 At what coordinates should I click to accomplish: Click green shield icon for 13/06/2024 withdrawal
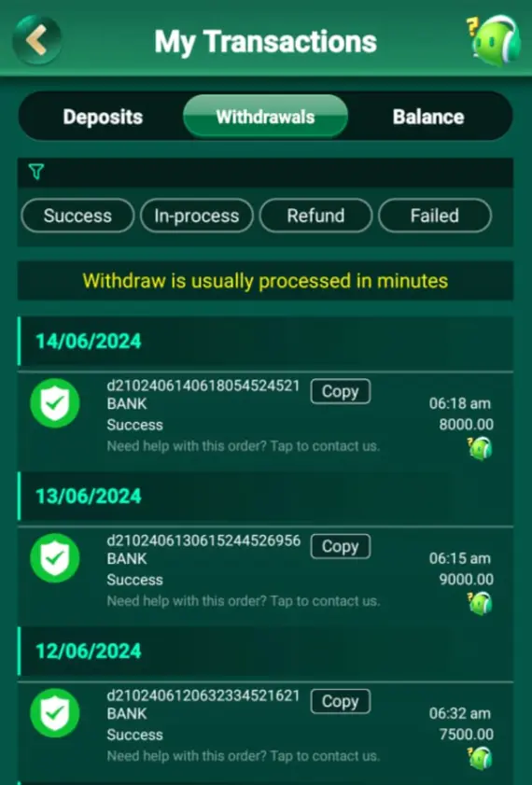(55, 558)
